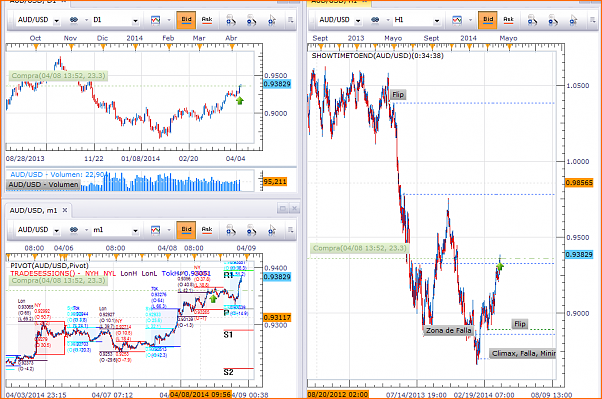Image resolution: width=602 pixels, height=399 pixels.
Task: Select the lower Flip label on H1 chart
Action: pyautogui.click(x=520, y=324)
